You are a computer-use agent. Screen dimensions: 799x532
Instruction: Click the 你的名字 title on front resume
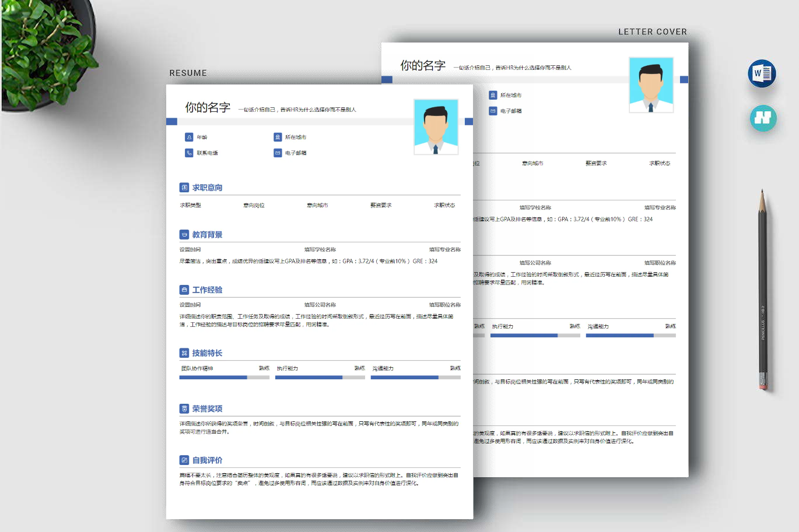pyautogui.click(x=208, y=108)
